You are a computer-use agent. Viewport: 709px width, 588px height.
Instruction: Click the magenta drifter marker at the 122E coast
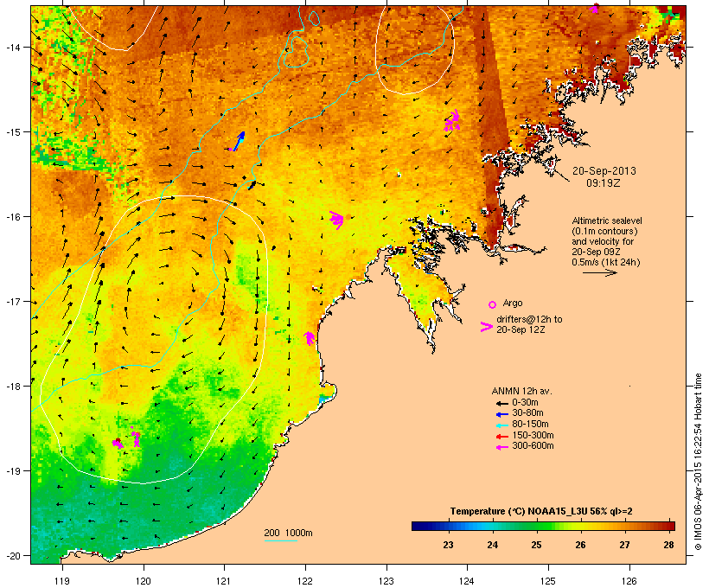coord(310,337)
